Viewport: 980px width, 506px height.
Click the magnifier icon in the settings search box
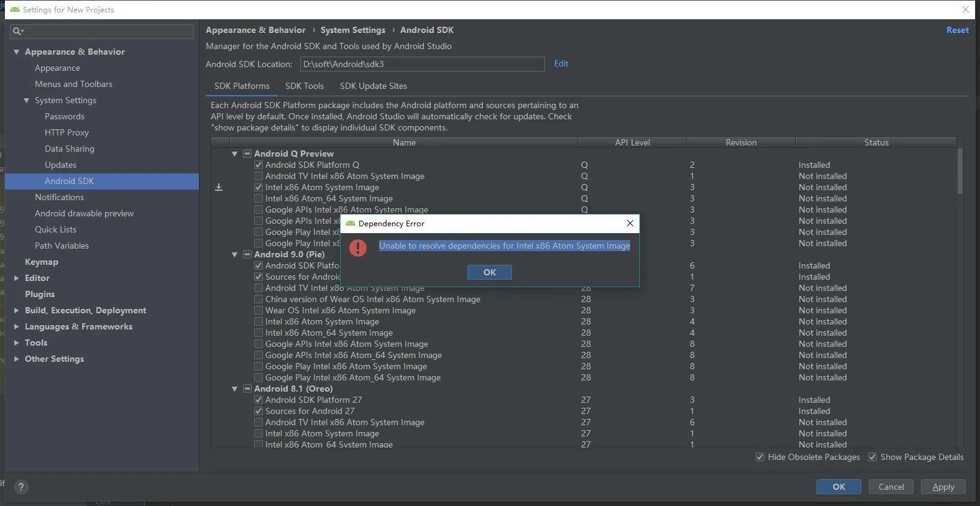pos(18,31)
